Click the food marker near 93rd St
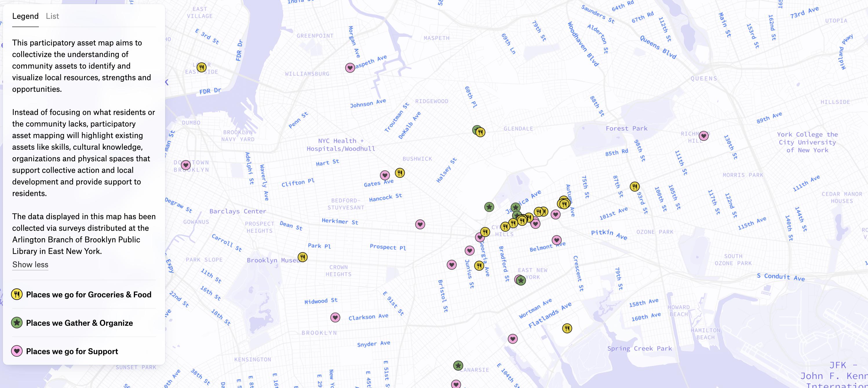 coord(635,186)
